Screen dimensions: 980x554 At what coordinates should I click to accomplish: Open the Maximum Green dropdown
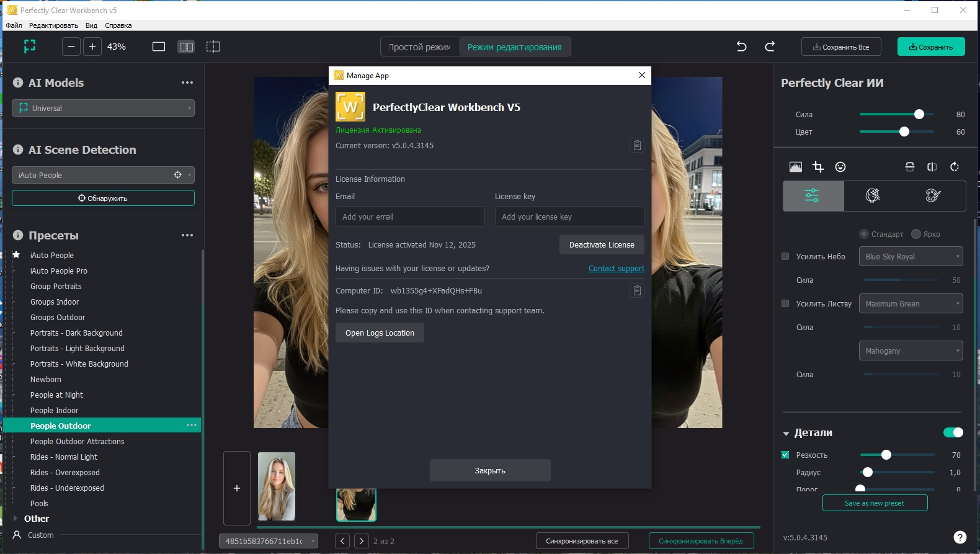point(911,303)
